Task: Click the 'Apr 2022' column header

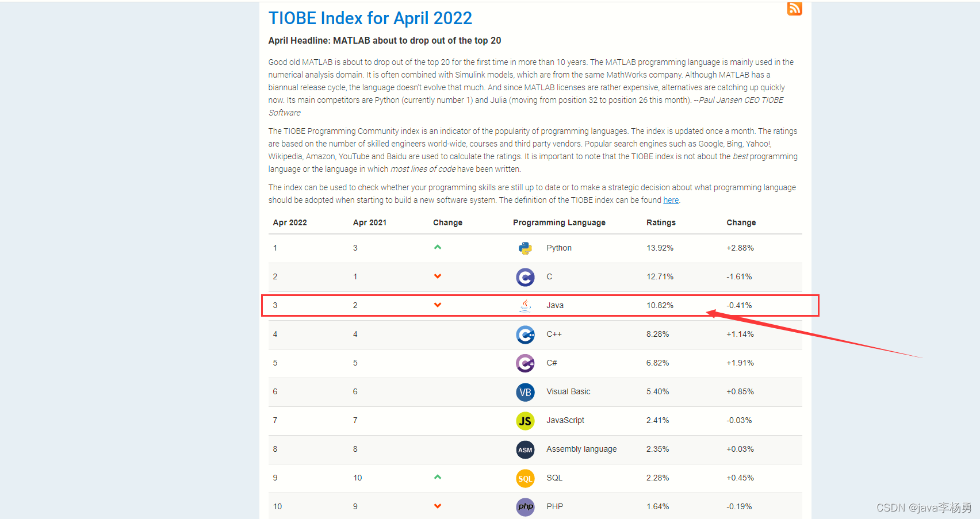Action: point(290,222)
